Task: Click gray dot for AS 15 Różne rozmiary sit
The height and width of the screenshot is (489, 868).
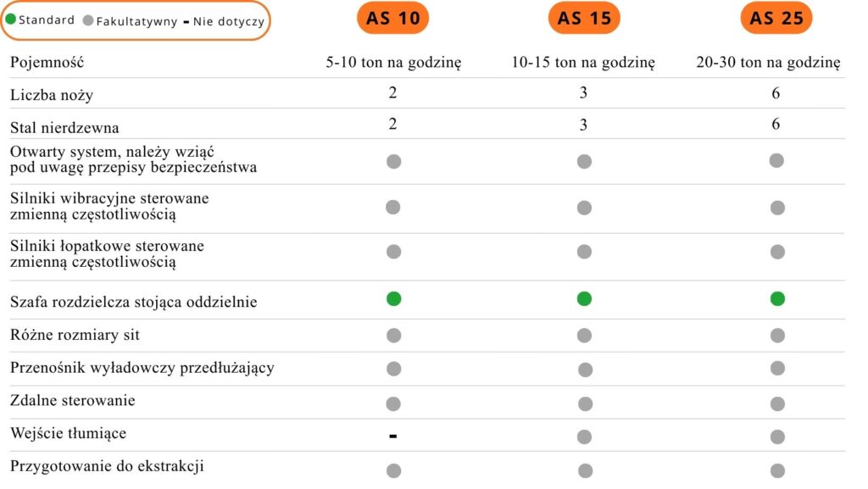Action: tap(584, 336)
